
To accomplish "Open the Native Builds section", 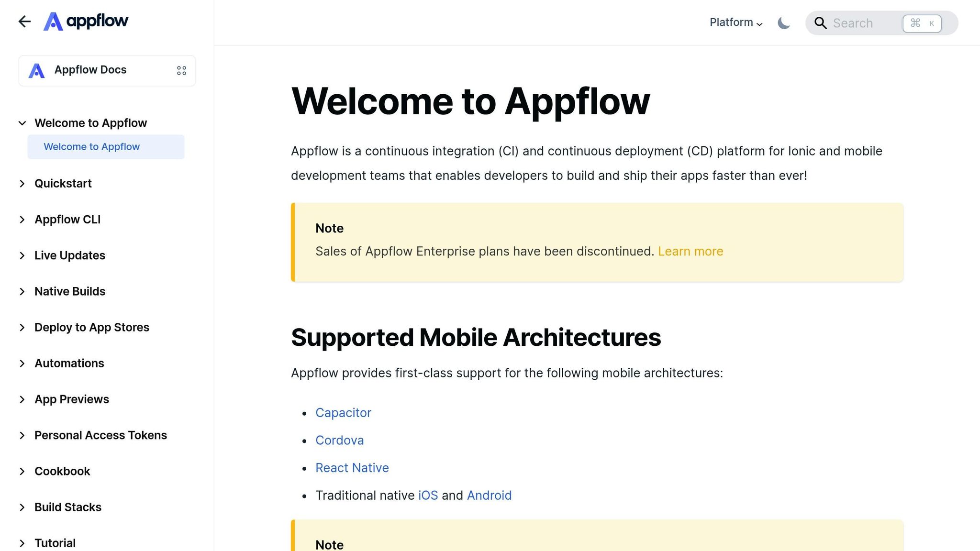I will pyautogui.click(x=70, y=292).
